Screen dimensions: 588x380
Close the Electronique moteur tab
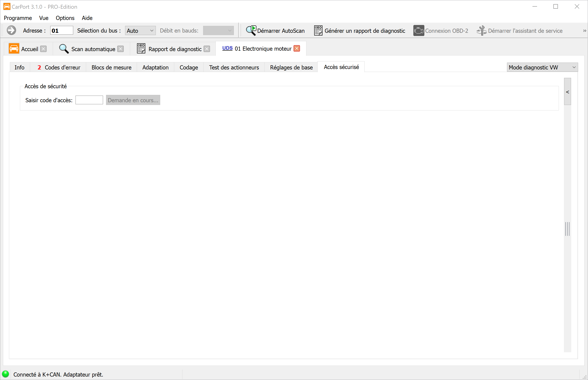coord(297,48)
